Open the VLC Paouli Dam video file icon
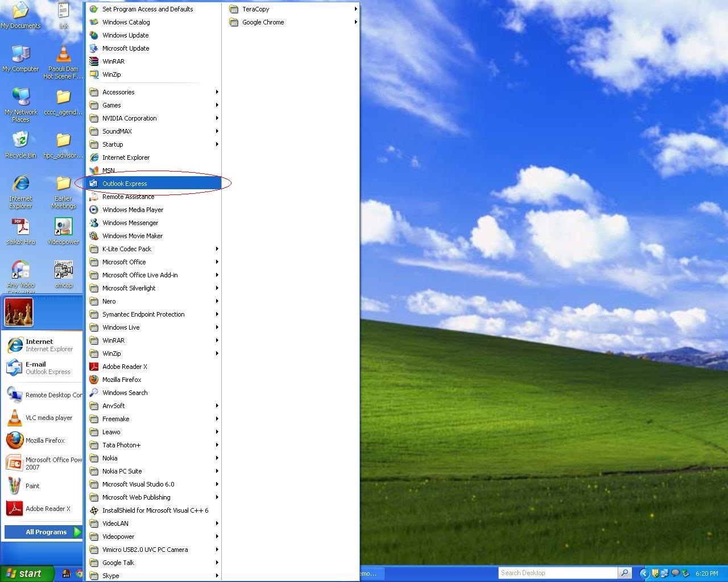 pyautogui.click(x=63, y=53)
